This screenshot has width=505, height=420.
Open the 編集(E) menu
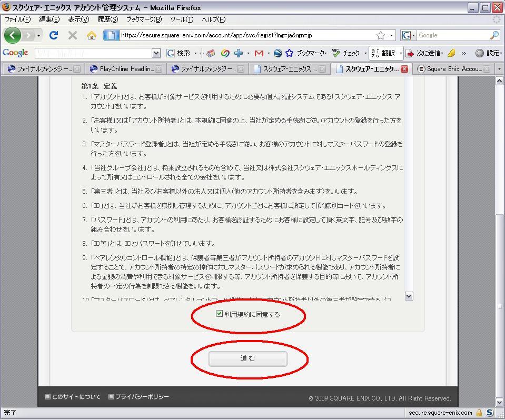49,19
